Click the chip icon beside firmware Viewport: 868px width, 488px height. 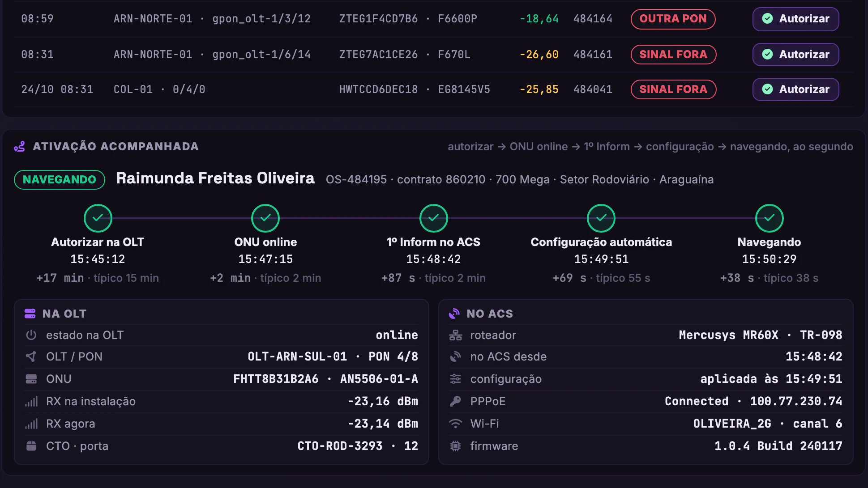point(455,446)
